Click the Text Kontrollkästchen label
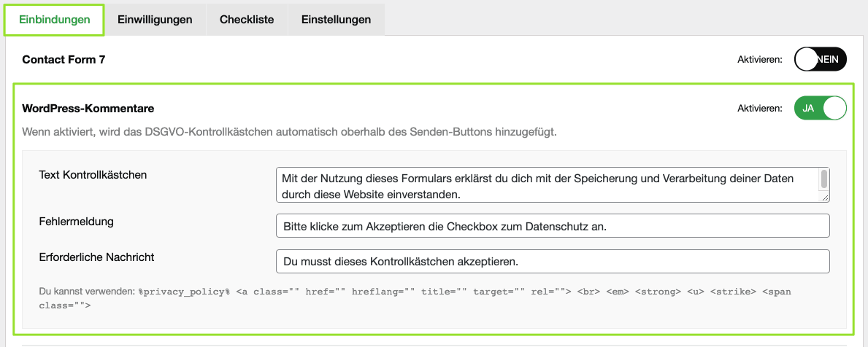The width and height of the screenshot is (868, 347). coord(93,175)
